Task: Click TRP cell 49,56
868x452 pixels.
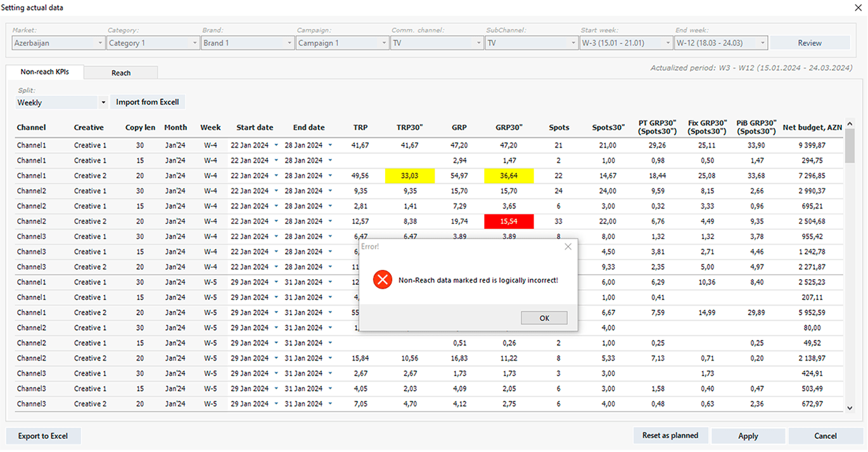Action: pos(361,176)
